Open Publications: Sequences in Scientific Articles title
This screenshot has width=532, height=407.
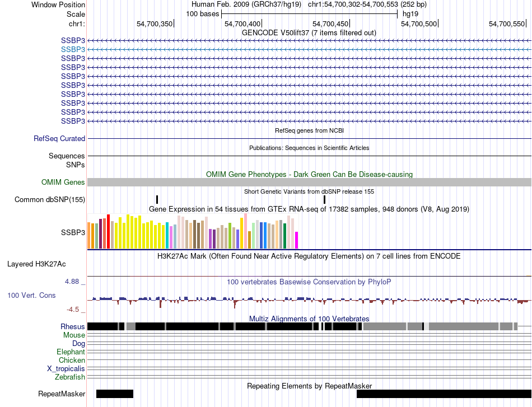click(309, 148)
